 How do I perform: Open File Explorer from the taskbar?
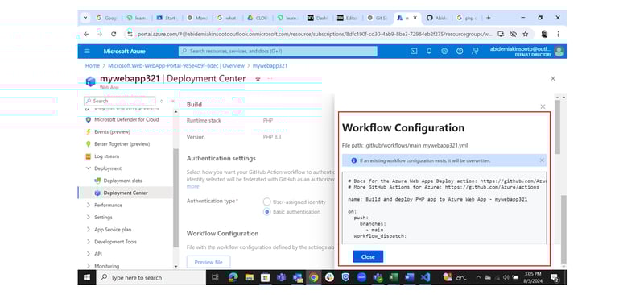250,278
